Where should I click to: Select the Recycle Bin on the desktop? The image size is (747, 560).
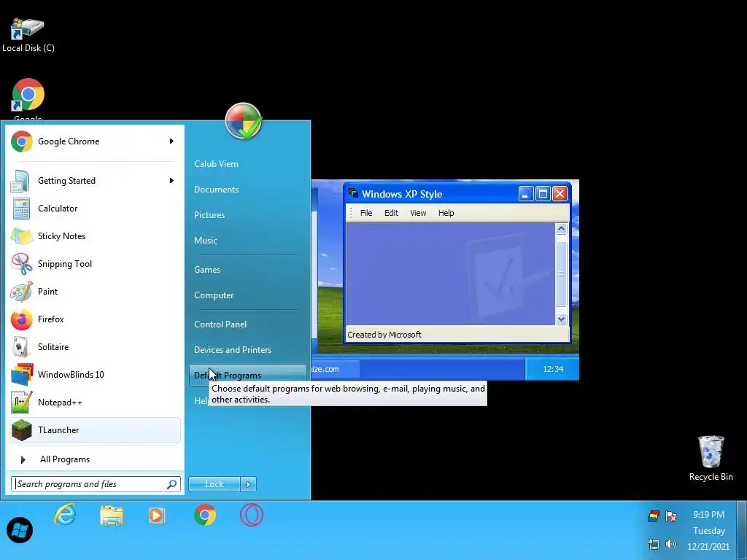(711, 458)
